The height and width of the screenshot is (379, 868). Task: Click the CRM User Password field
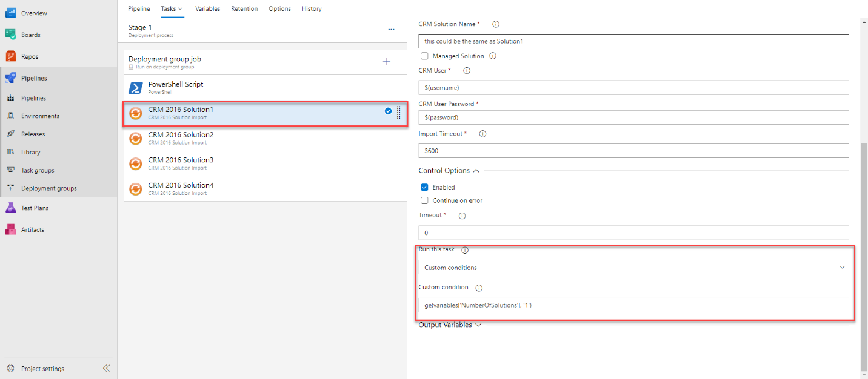click(x=633, y=117)
